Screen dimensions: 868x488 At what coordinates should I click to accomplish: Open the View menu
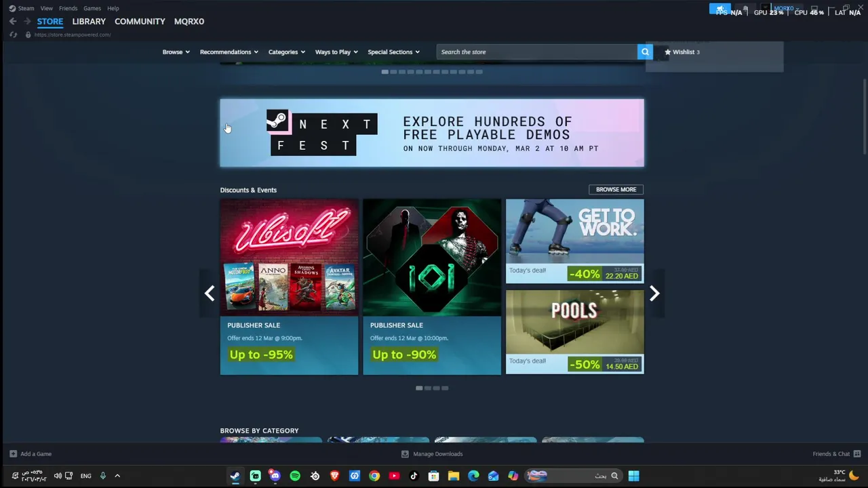tap(47, 8)
